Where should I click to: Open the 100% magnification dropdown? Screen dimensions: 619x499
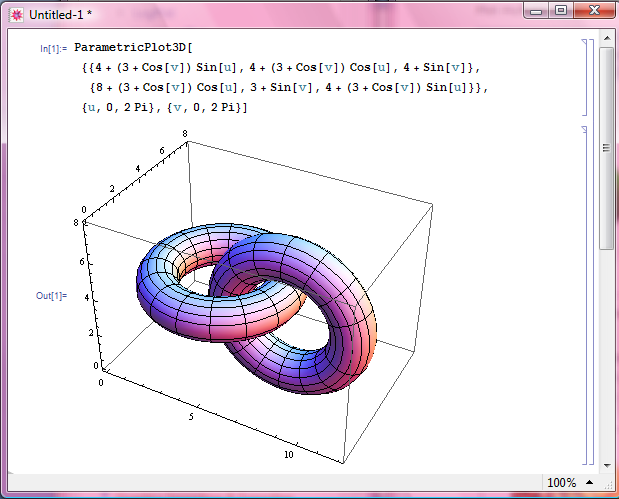570,482
